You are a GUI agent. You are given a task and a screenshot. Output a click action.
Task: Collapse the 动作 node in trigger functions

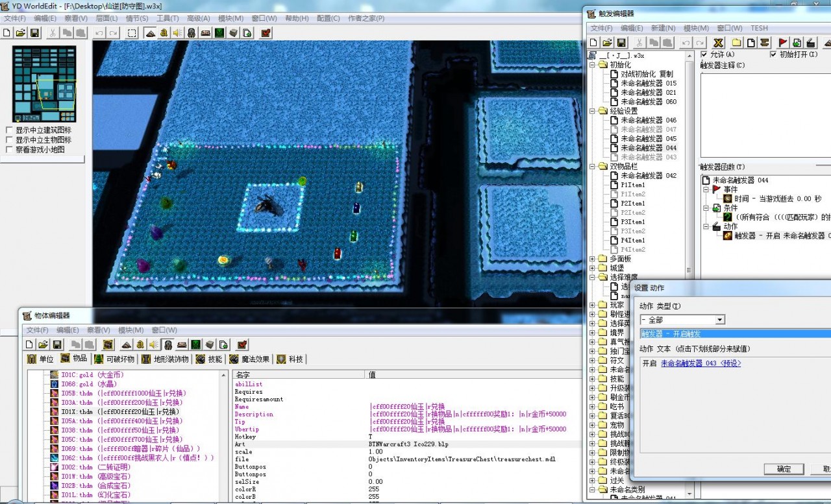706,226
